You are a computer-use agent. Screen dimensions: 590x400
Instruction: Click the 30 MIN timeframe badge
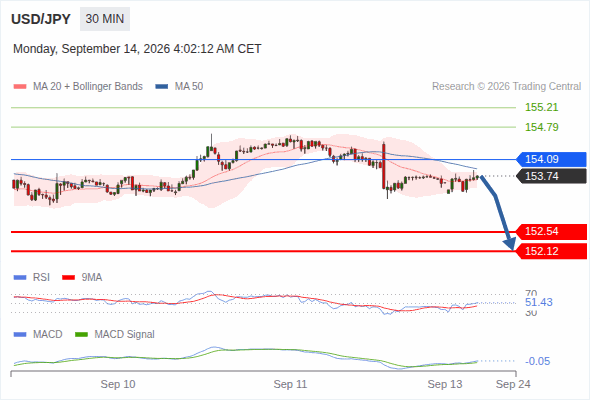105,19
